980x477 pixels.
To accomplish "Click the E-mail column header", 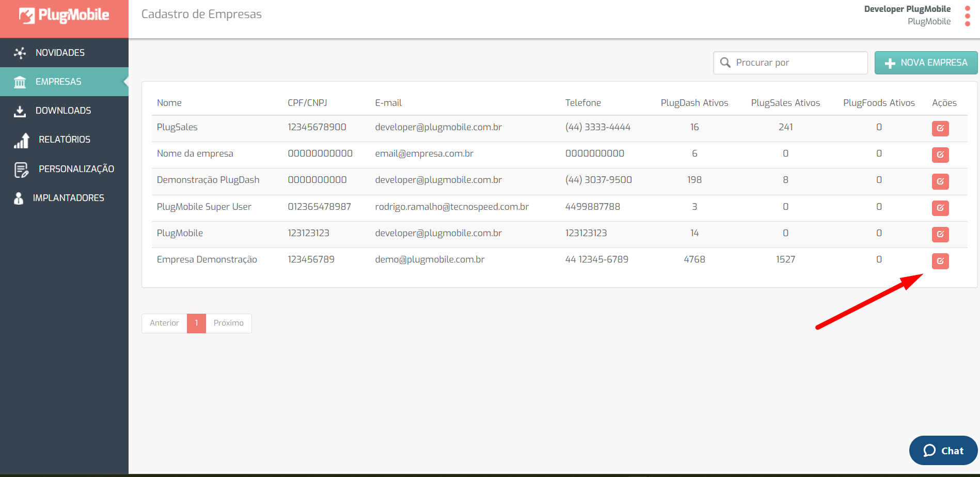I will [x=388, y=103].
